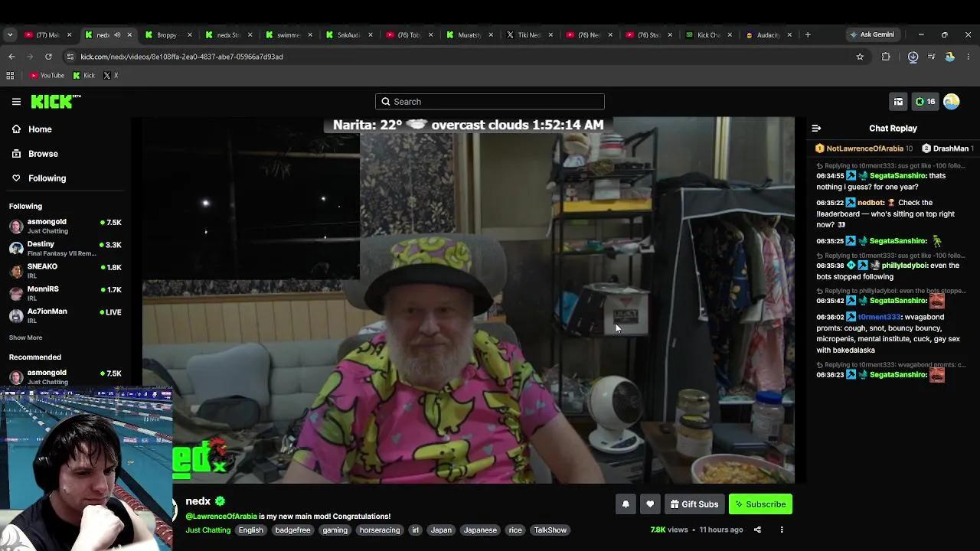Switch to the Audacity tab
The image size is (980, 551).
click(x=767, y=34)
